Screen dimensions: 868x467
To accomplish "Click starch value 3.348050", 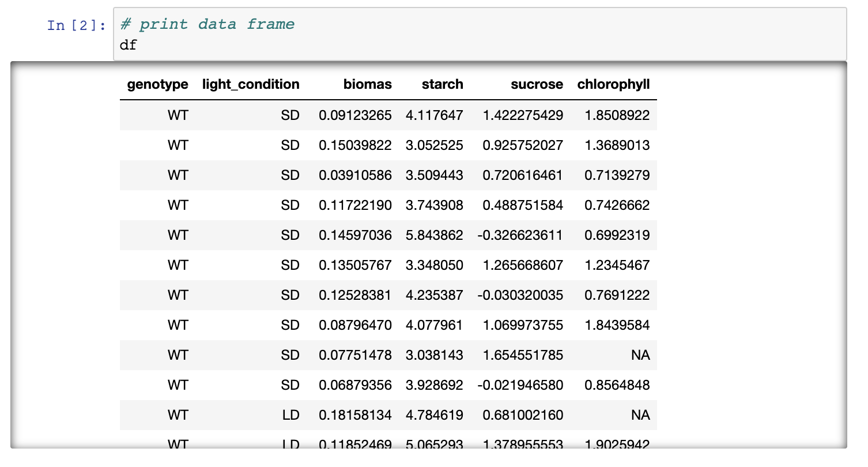I will 435,265.
